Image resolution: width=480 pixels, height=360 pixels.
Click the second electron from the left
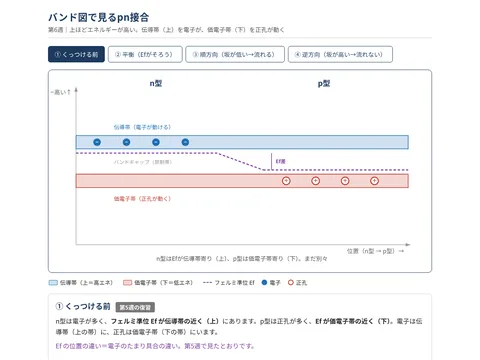point(126,142)
